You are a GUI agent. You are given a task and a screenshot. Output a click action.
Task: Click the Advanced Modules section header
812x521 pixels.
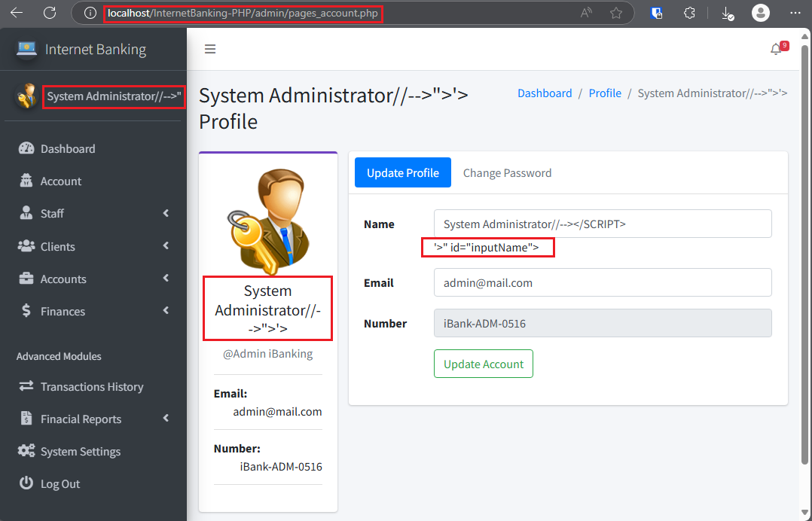[59, 356]
